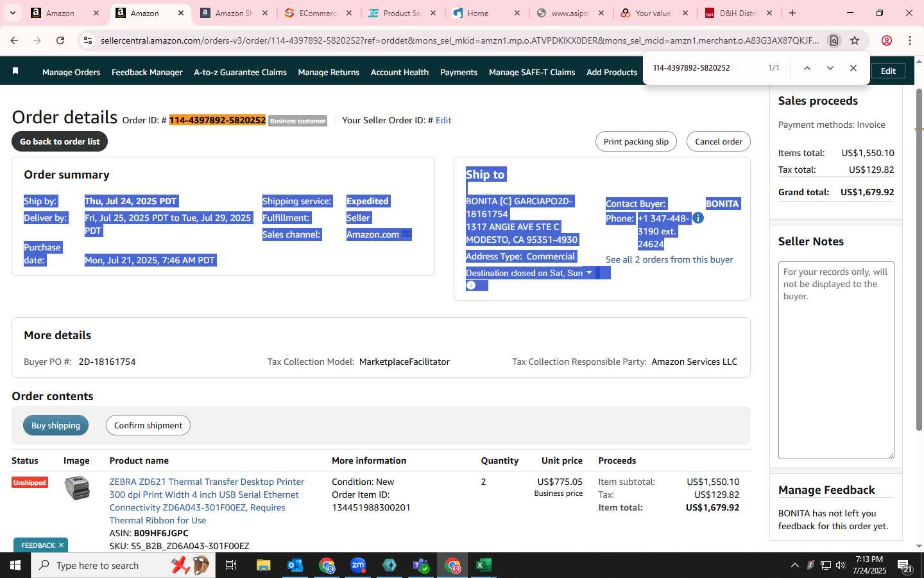
Task: Close the Home tab
Action: [x=517, y=13]
